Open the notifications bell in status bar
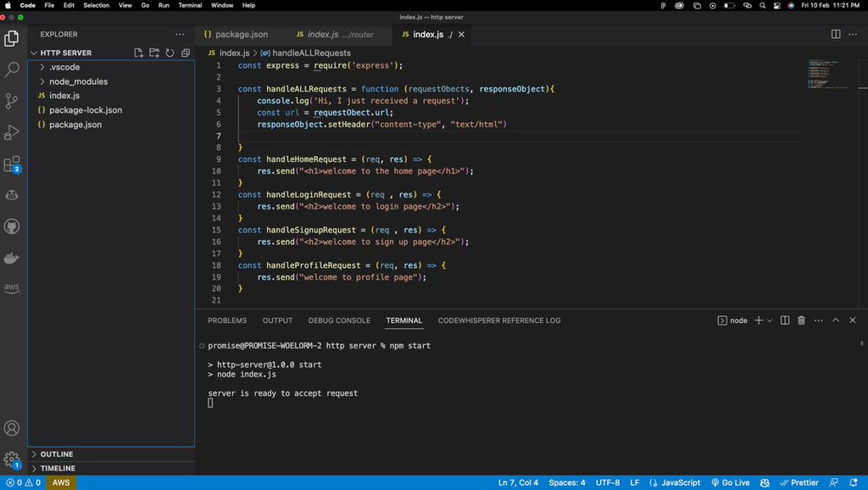This screenshot has width=868, height=490. 854,483
